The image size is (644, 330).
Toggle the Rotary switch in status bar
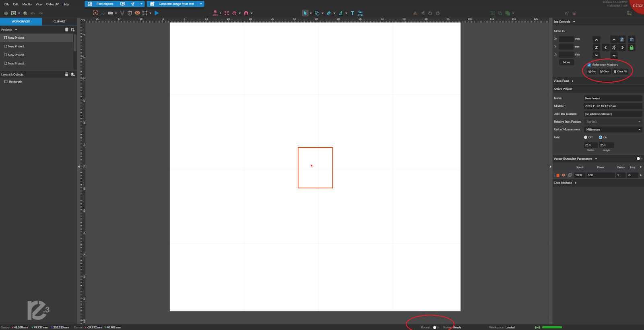[436, 328]
